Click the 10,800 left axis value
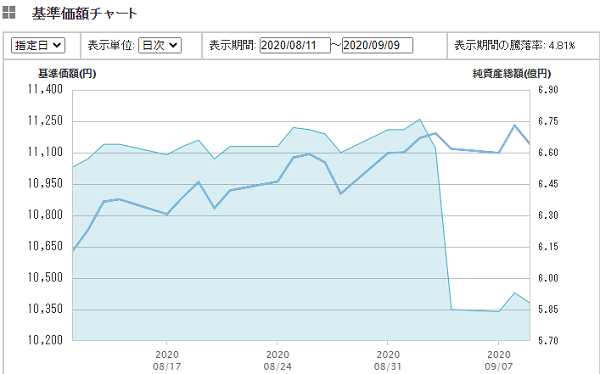 click(x=45, y=215)
